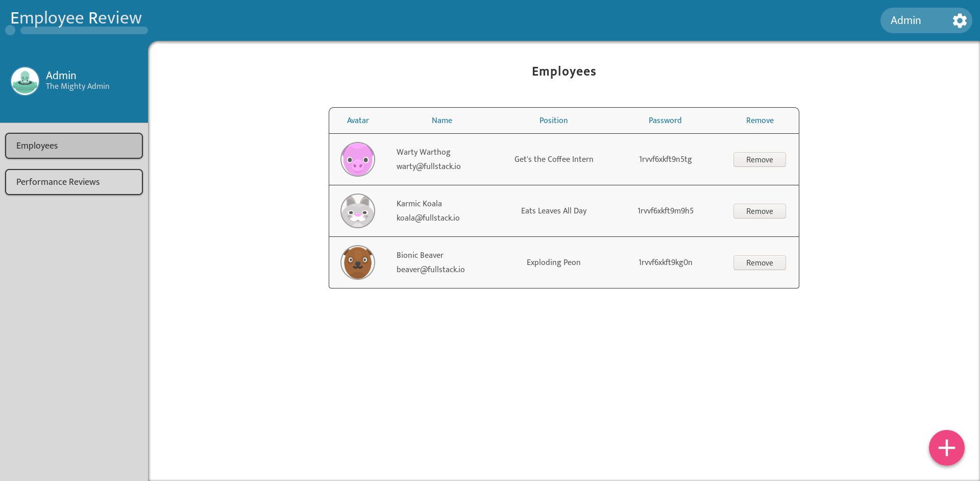The height and width of the screenshot is (481, 980).
Task: Click the Employee Review app title
Action: coord(76,18)
